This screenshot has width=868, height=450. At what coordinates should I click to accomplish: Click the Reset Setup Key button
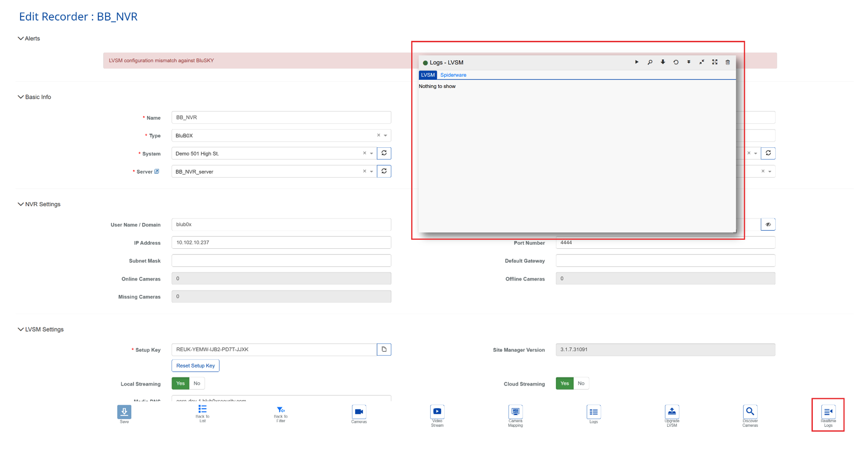(195, 365)
